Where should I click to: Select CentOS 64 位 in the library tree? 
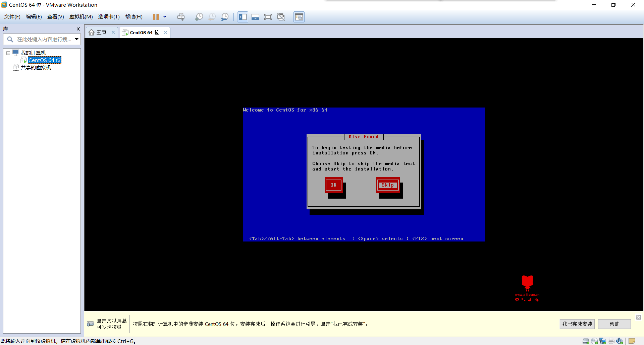coord(45,60)
